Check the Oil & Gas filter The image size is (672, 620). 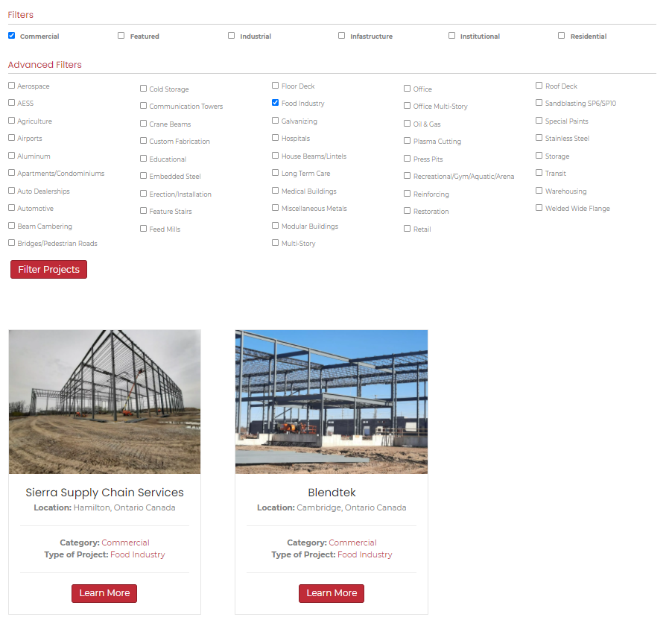pyautogui.click(x=407, y=124)
